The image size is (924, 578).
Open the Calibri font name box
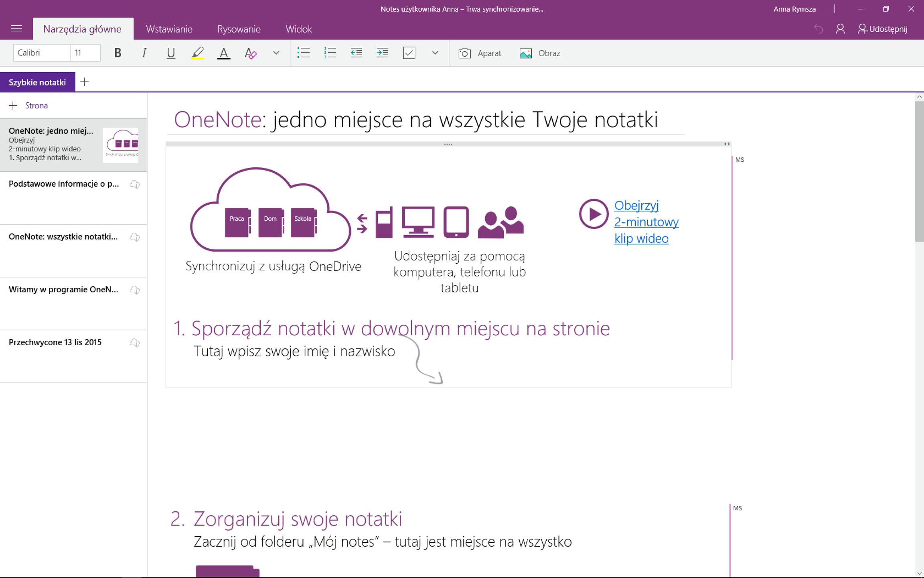coord(42,53)
